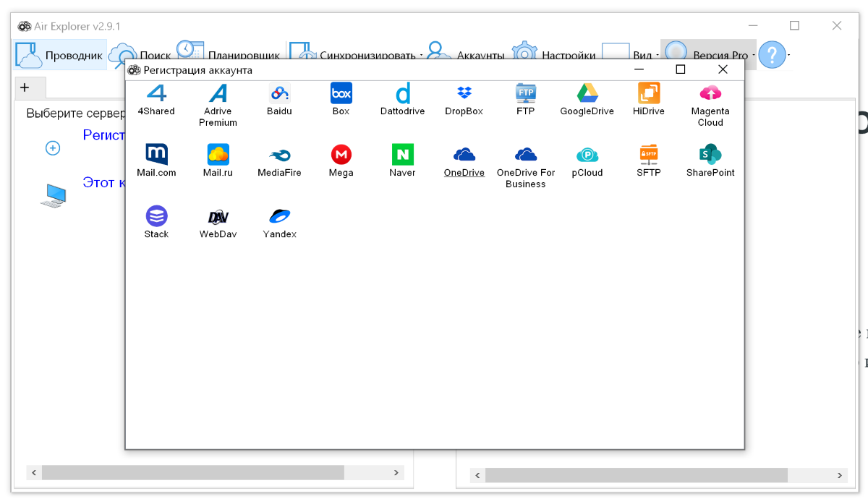Add a new tab with plus
Screen dimensions: 868x504
[25, 87]
